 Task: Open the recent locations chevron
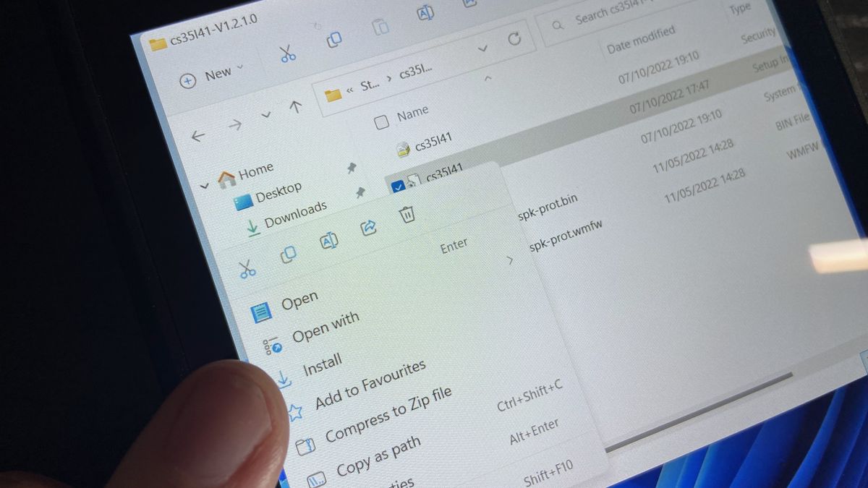click(x=265, y=115)
